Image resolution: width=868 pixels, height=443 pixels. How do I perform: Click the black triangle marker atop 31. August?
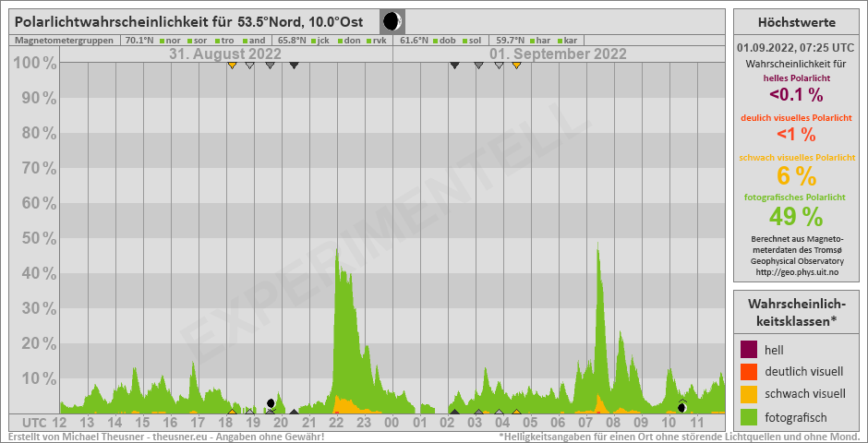(x=294, y=66)
